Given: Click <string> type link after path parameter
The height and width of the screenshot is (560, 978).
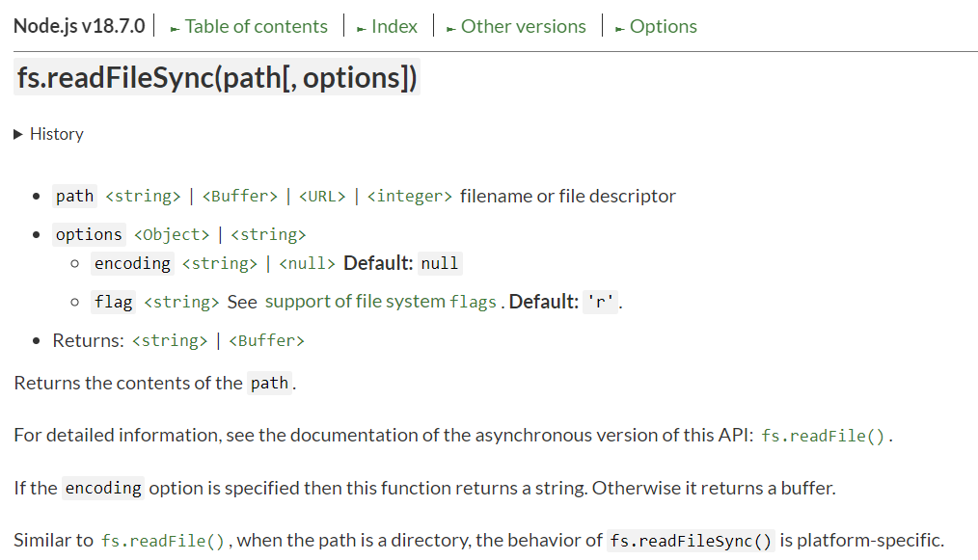Looking at the screenshot, I should (143, 197).
